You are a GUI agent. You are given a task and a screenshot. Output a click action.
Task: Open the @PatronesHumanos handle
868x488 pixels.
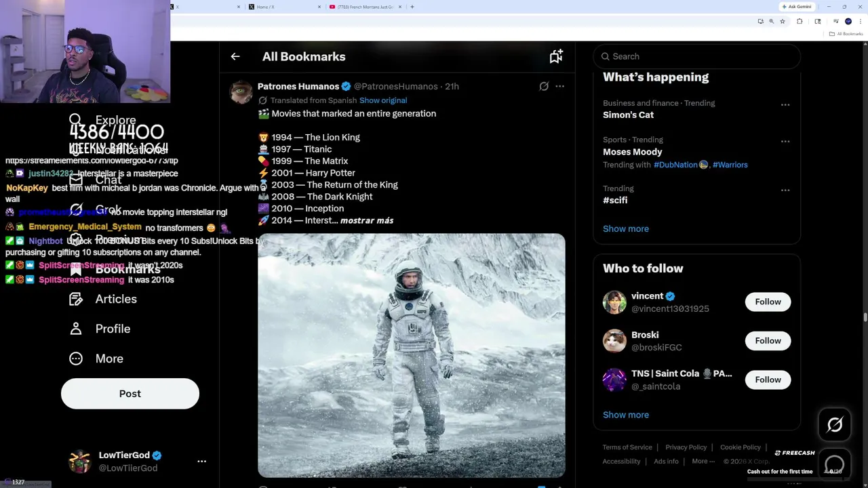[x=396, y=87]
